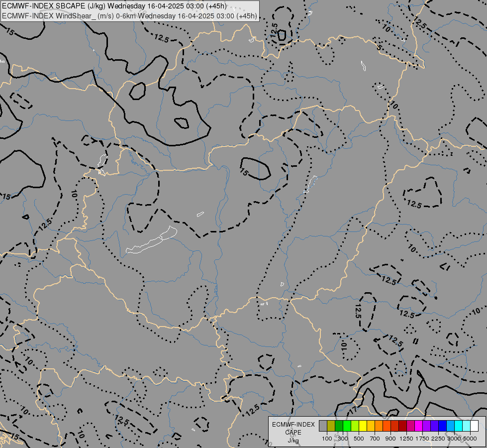487x448 pixels.
Task: Select the gray swatch in CAPE legend
Action: (323, 426)
